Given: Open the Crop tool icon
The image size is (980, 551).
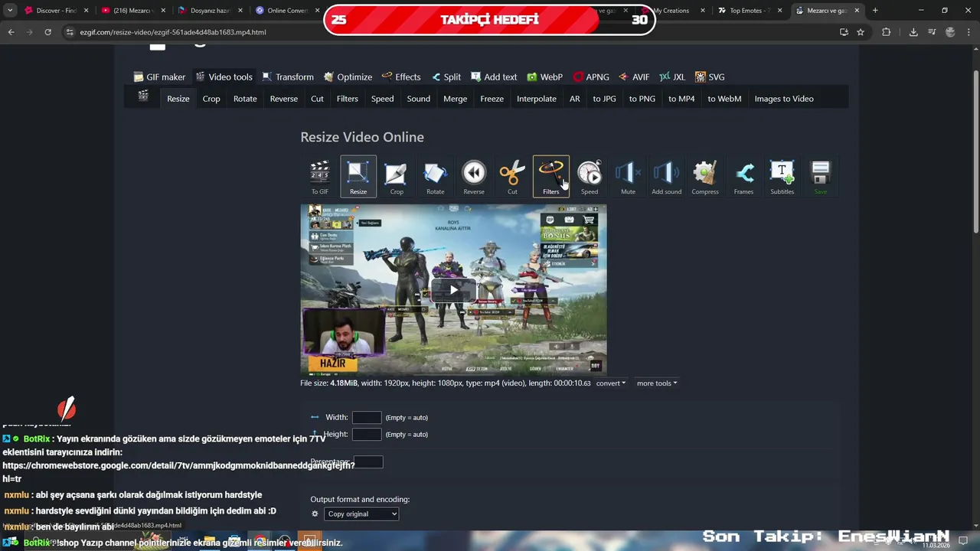Looking at the screenshot, I should point(397,177).
